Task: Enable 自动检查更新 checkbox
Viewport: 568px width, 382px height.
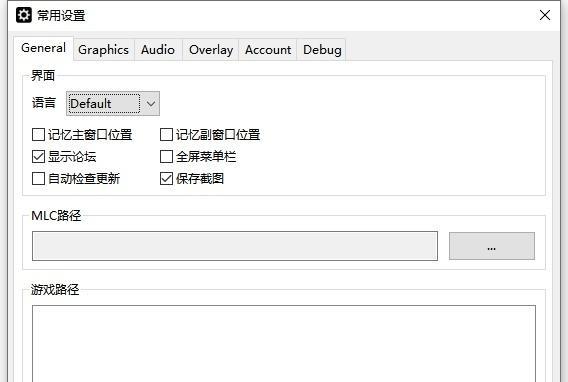Action: click(38, 179)
